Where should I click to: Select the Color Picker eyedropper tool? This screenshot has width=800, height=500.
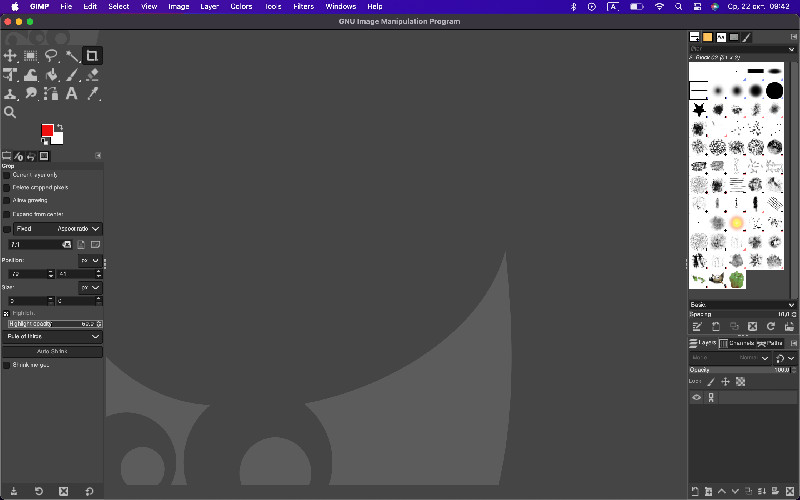pyautogui.click(x=92, y=93)
